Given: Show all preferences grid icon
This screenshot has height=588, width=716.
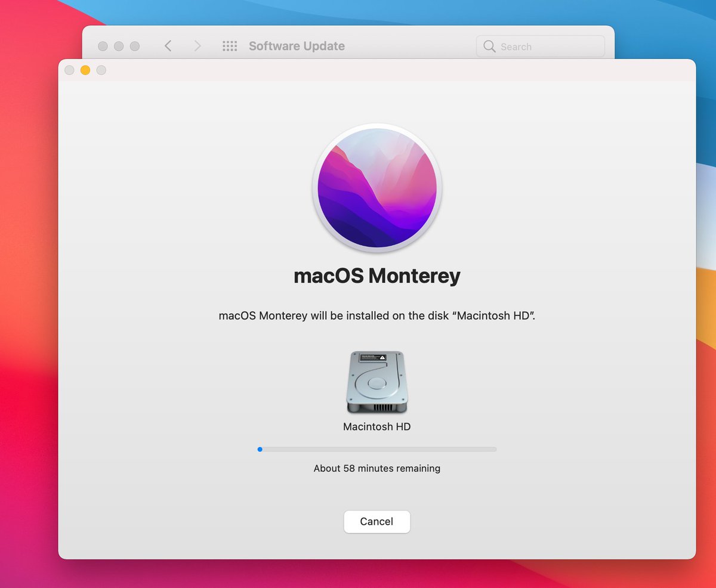Looking at the screenshot, I should coord(230,46).
